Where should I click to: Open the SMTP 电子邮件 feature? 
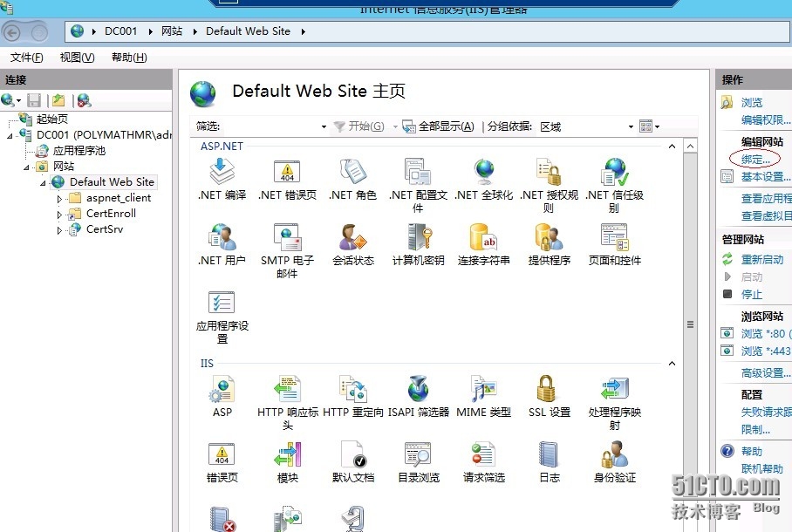point(287,250)
